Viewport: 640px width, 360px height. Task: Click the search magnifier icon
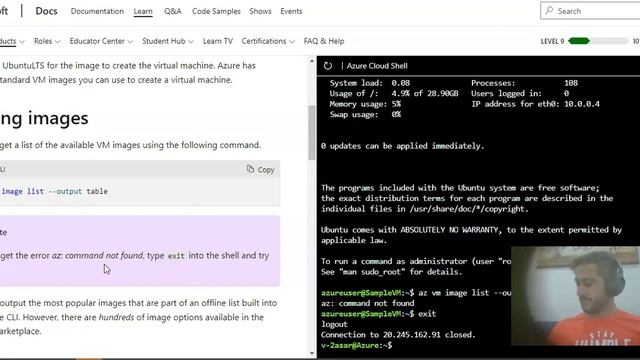(x=549, y=11)
